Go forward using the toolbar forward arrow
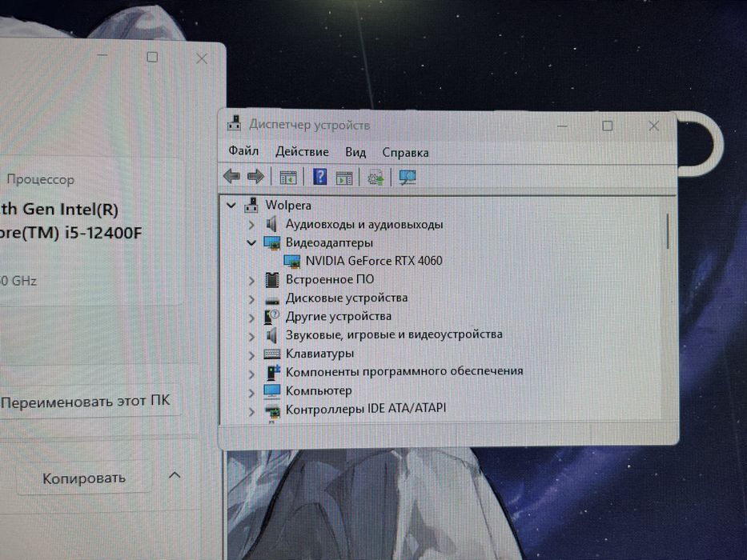The width and height of the screenshot is (747, 560). point(256,177)
